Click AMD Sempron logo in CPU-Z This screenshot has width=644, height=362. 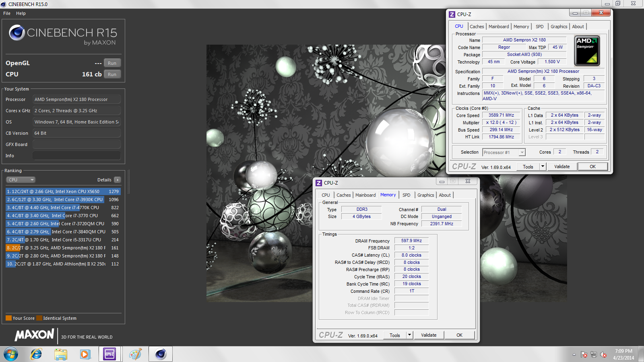(587, 51)
